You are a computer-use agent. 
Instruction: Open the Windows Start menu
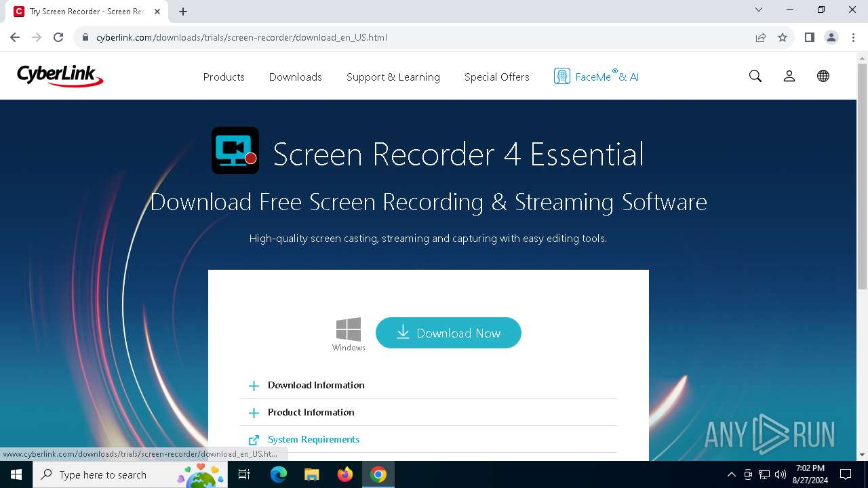tap(16, 474)
